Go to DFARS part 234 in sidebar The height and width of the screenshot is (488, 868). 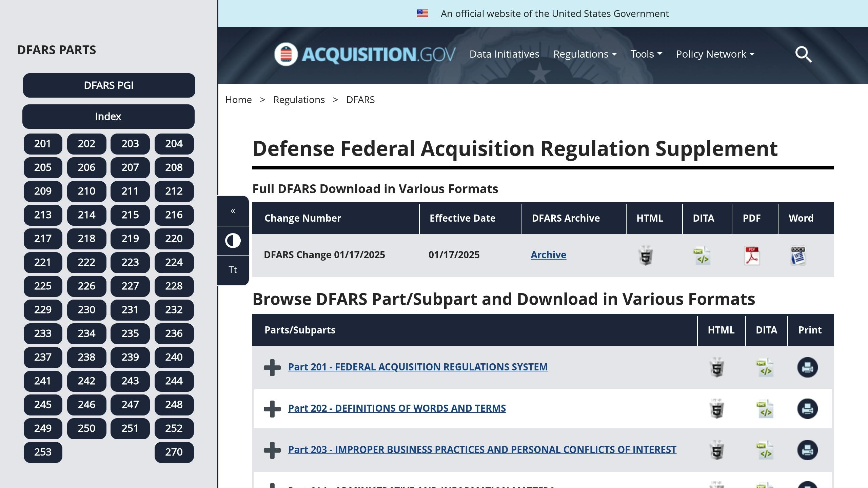[x=87, y=334]
